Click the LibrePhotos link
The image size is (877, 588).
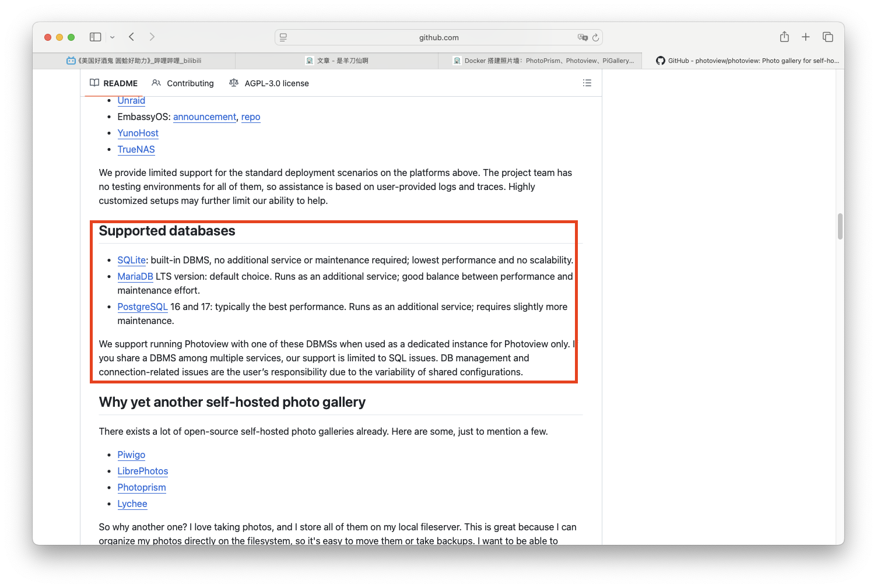143,471
